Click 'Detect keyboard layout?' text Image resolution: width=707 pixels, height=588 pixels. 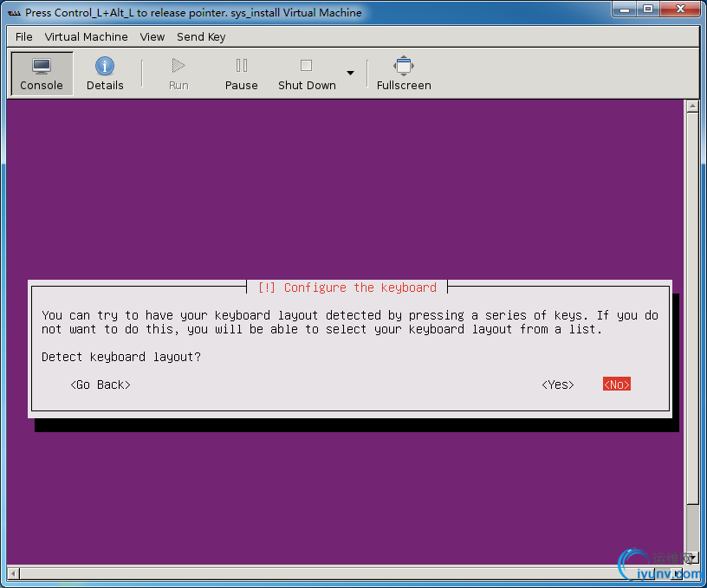pos(120,357)
